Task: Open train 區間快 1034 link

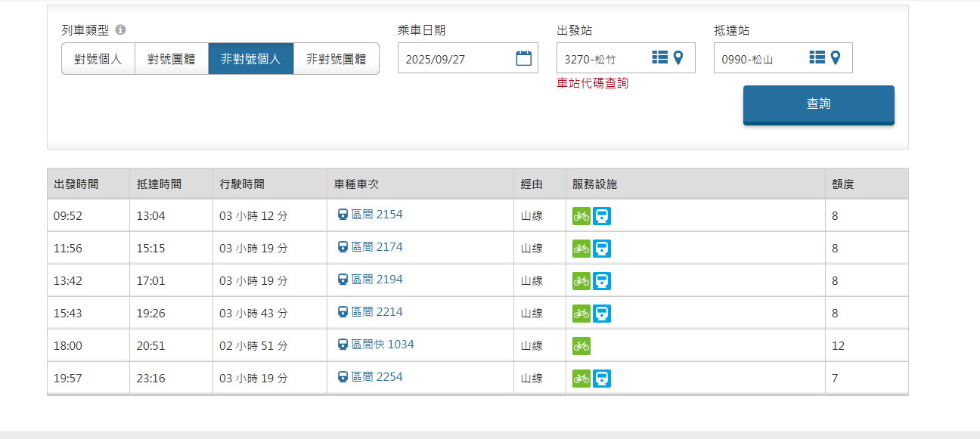Action: pyautogui.click(x=383, y=345)
